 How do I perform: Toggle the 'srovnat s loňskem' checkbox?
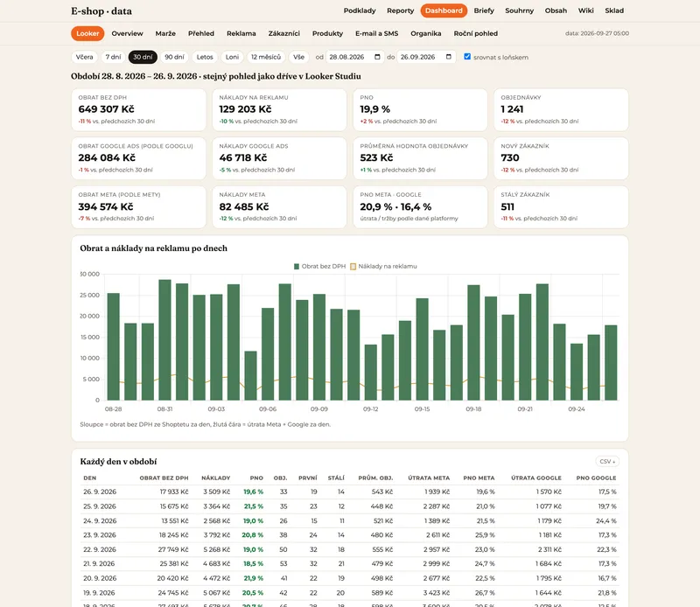click(467, 57)
